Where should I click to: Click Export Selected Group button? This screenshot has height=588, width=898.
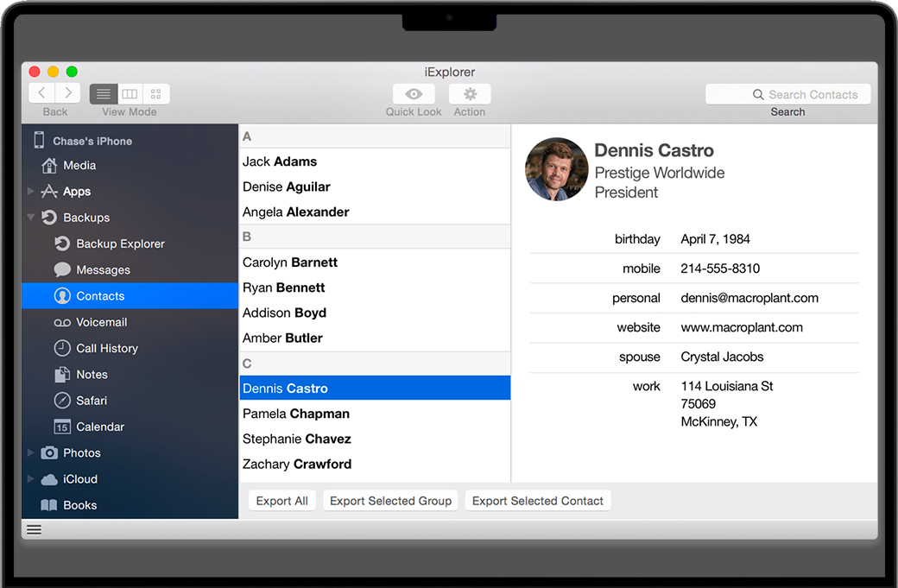tap(390, 501)
